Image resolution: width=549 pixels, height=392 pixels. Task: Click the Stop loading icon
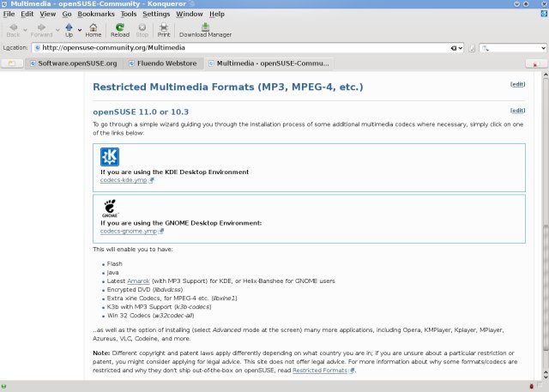click(142, 27)
